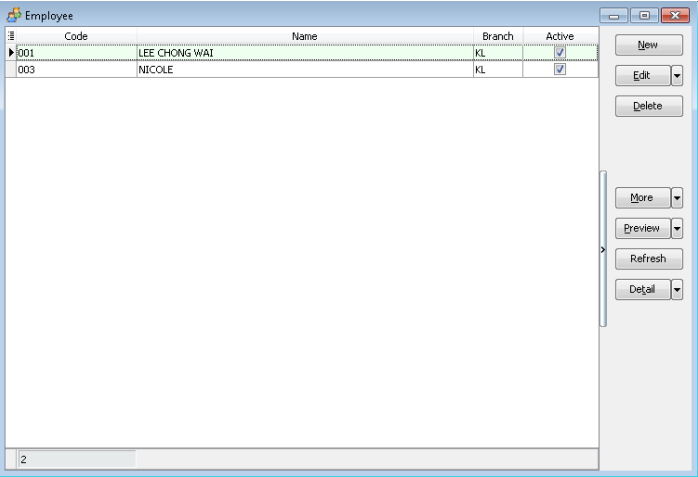Click the New button
698x477 pixels.
649,45
